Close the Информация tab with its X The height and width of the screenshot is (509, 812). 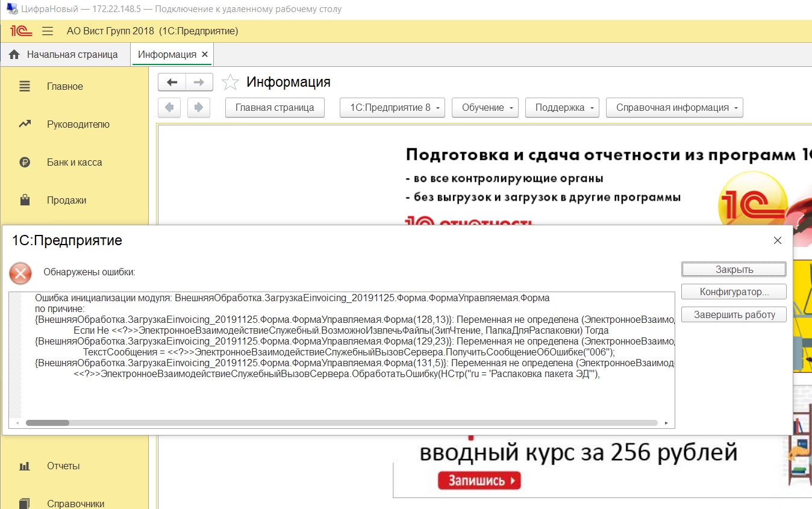tap(205, 54)
